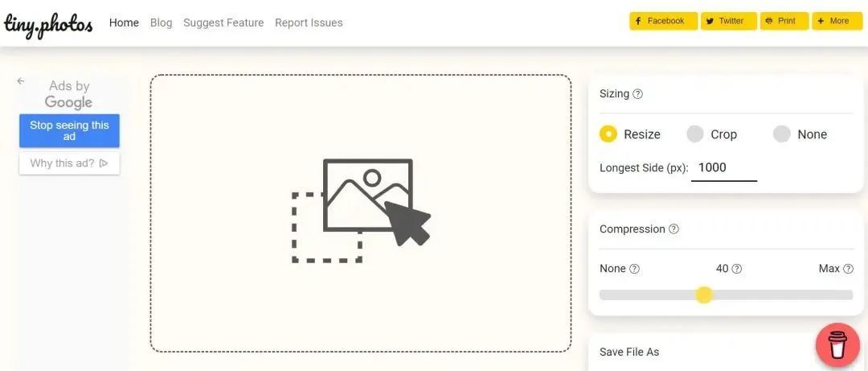Click the help icon next to None compression
This screenshot has width=868, height=371.
(x=634, y=269)
